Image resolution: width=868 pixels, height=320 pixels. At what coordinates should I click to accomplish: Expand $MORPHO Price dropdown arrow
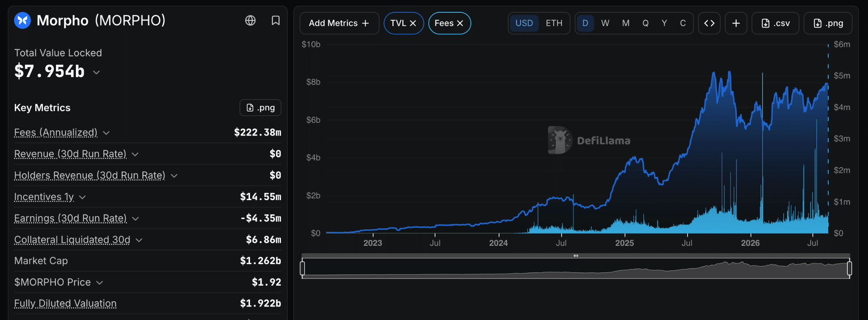100,283
